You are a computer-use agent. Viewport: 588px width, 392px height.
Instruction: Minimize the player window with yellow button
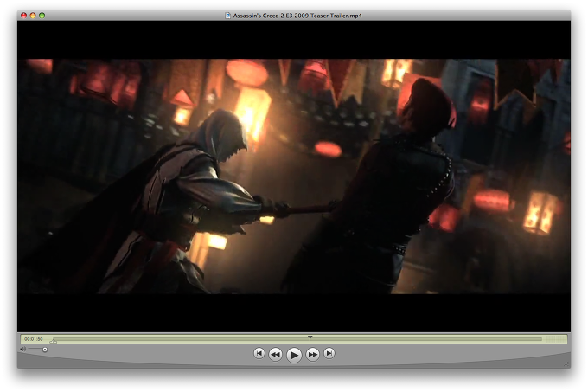(x=33, y=16)
